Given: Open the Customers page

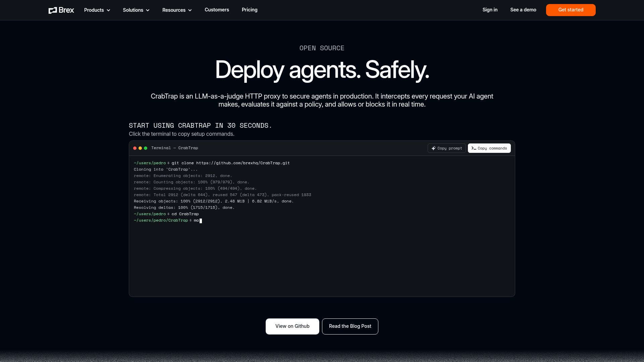Looking at the screenshot, I should coord(217,10).
